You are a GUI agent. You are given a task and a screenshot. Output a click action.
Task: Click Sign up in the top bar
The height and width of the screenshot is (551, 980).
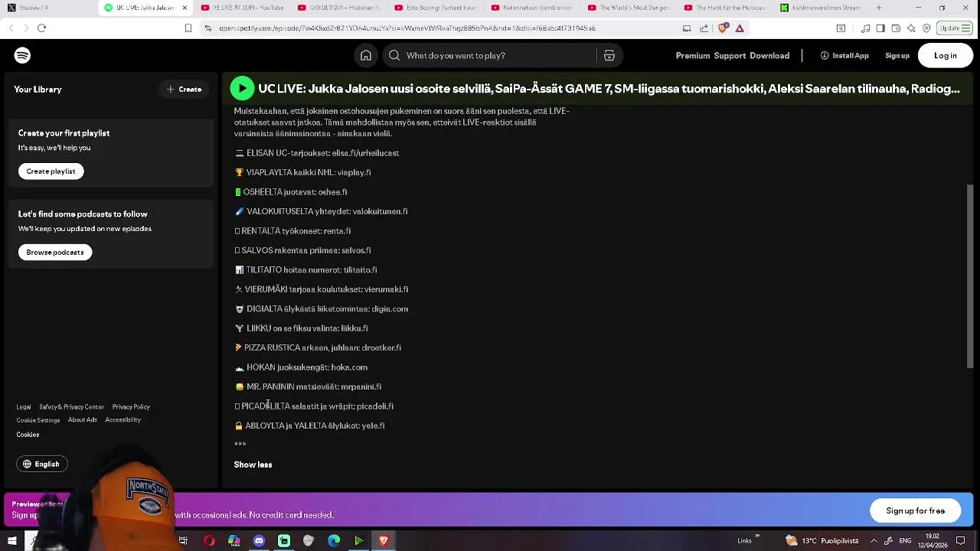click(897, 56)
